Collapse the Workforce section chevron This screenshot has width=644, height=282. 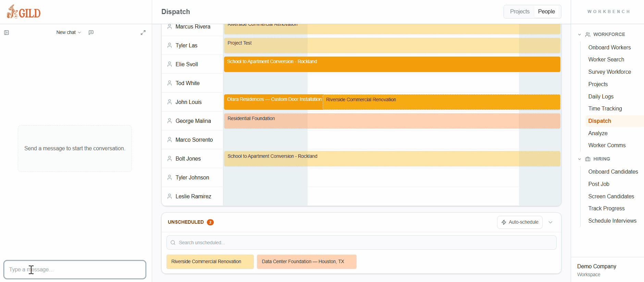pos(580,35)
